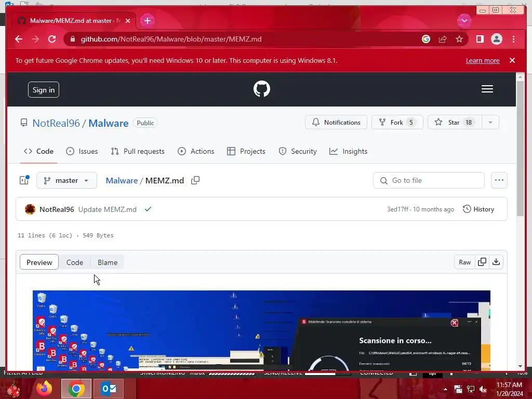Open the master branch dropdown
The width and height of the screenshot is (532, 399).
66,180
